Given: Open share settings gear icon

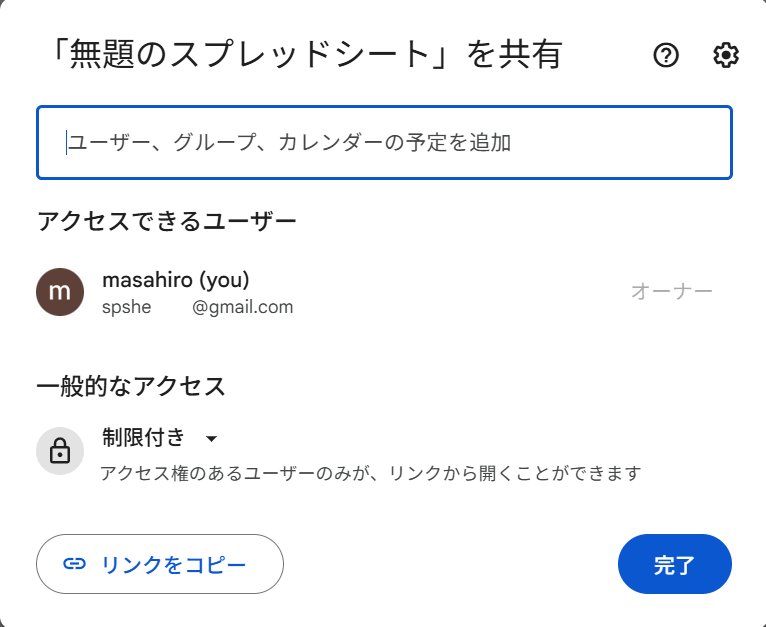Looking at the screenshot, I should 726,55.
